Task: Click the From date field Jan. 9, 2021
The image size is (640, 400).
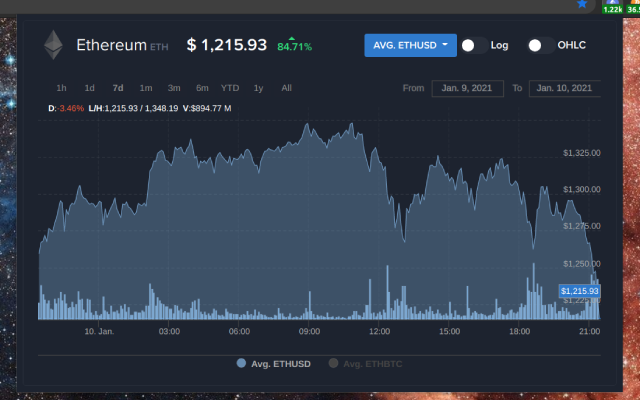Action: pos(468,89)
